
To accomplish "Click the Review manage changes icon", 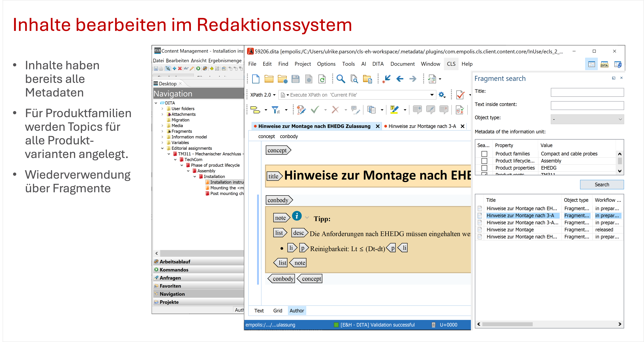I will tap(460, 110).
